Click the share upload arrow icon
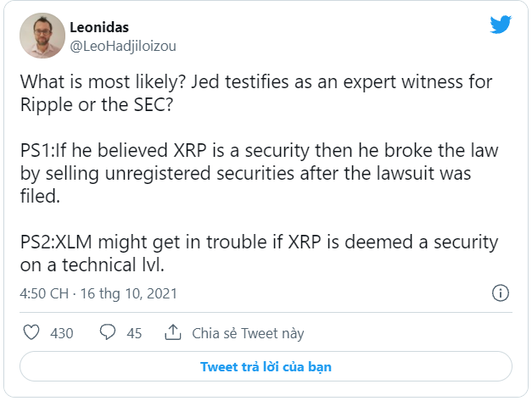 coord(172,332)
